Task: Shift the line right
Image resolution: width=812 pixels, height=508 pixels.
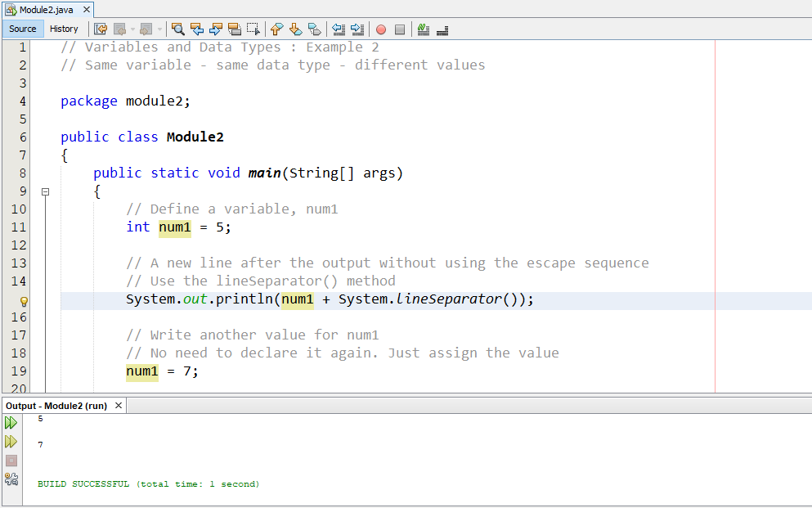Action: coord(357,29)
